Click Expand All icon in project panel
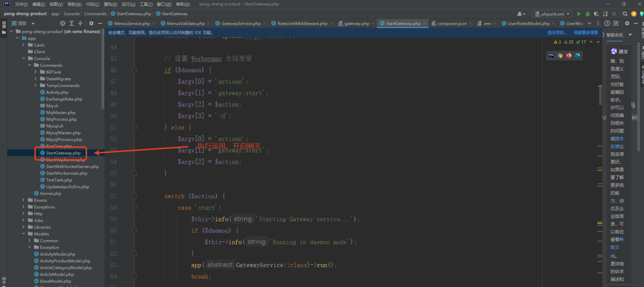644x287 pixels. pyautogui.click(x=72, y=23)
